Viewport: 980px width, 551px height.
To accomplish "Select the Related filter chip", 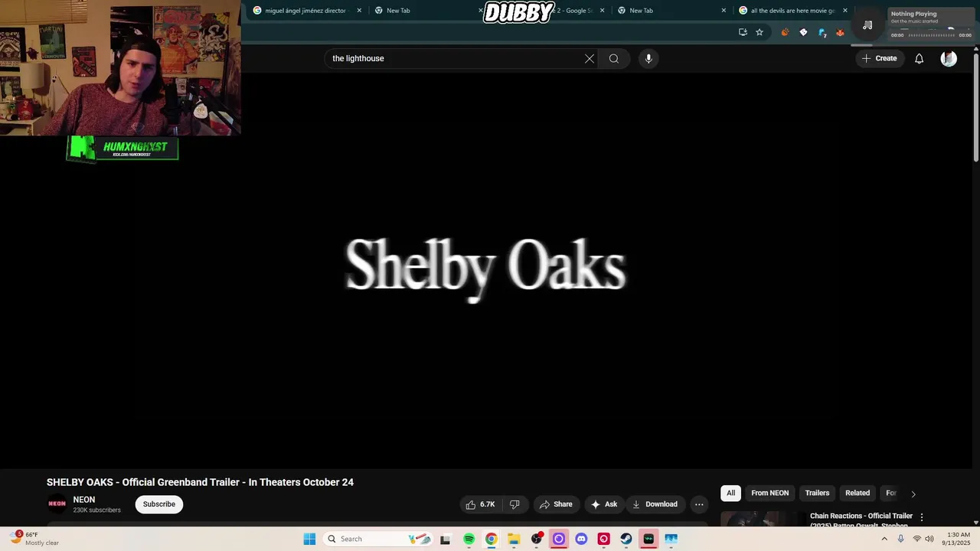I will click(x=857, y=493).
